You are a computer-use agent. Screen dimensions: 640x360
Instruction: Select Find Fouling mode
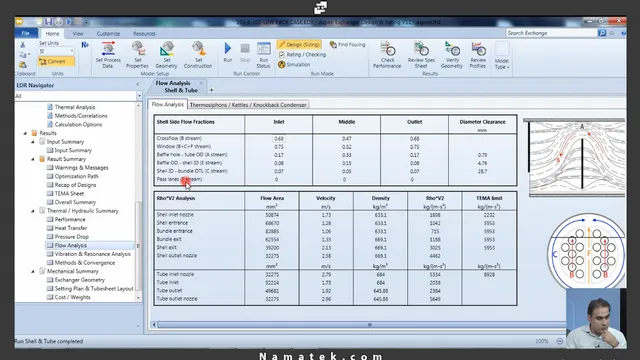[348, 44]
